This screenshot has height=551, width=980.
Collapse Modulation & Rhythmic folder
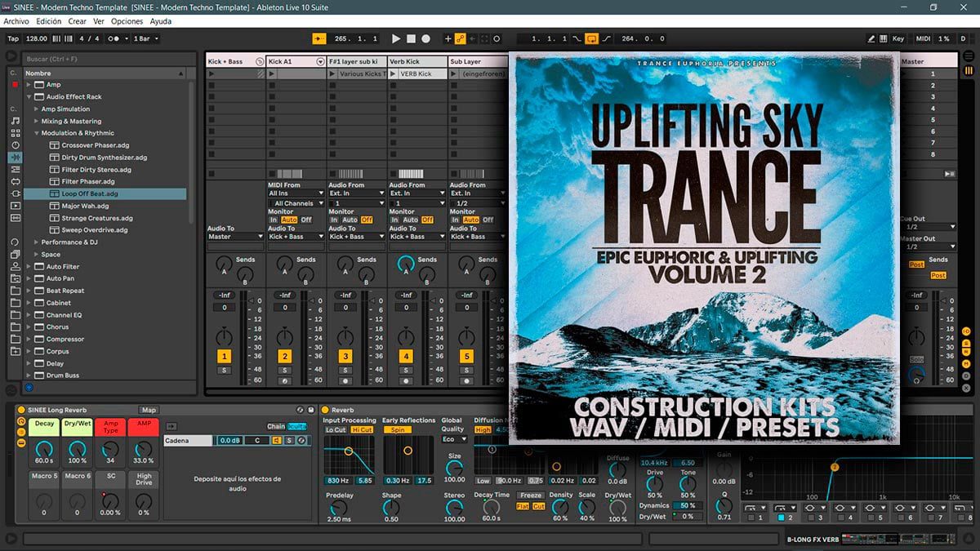click(36, 133)
